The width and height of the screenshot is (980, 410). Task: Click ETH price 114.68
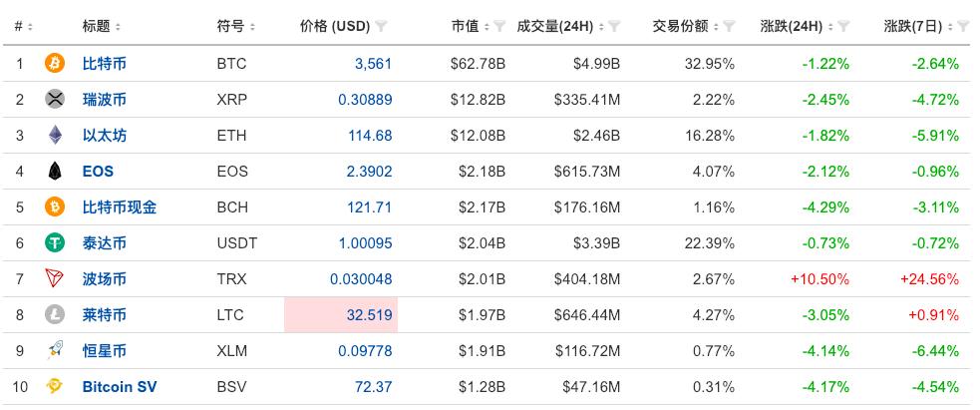pyautogui.click(x=370, y=135)
